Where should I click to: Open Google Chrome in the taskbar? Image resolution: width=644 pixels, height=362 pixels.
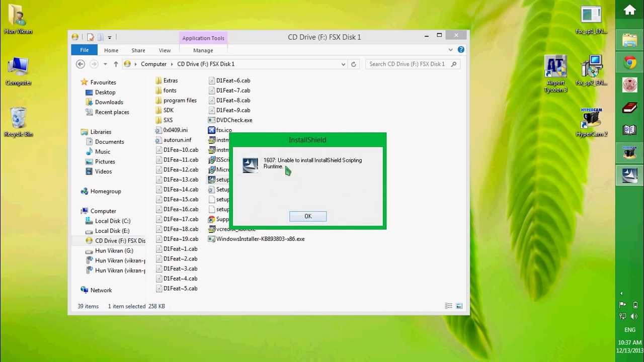click(x=630, y=62)
